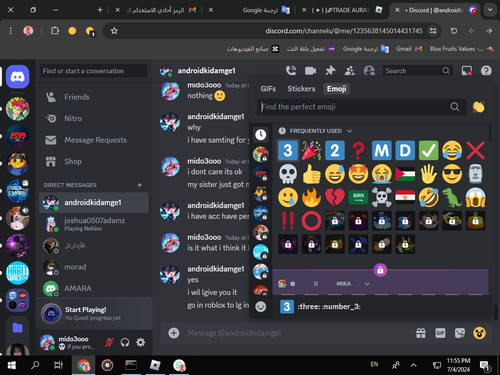The image size is (500, 375).
Task: Open the Friends page
Action: pyautogui.click(x=93, y=97)
